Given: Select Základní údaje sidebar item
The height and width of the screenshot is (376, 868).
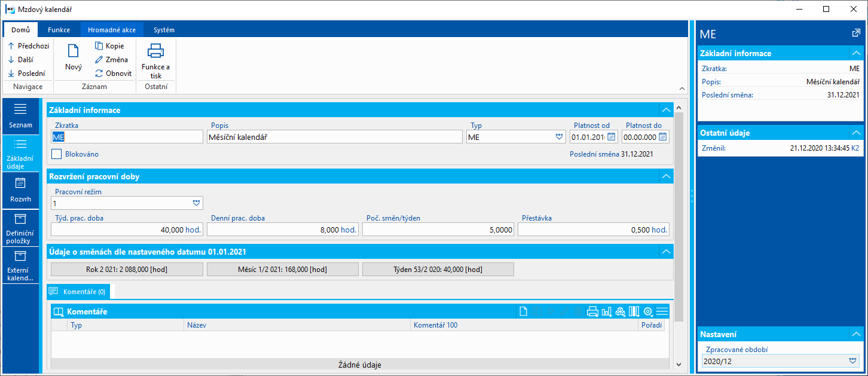Looking at the screenshot, I should 20,154.
